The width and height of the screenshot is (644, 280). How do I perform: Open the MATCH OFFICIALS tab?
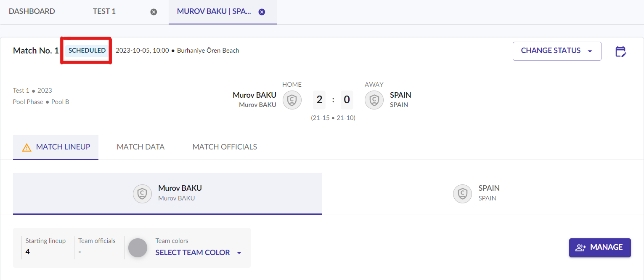[x=225, y=147]
